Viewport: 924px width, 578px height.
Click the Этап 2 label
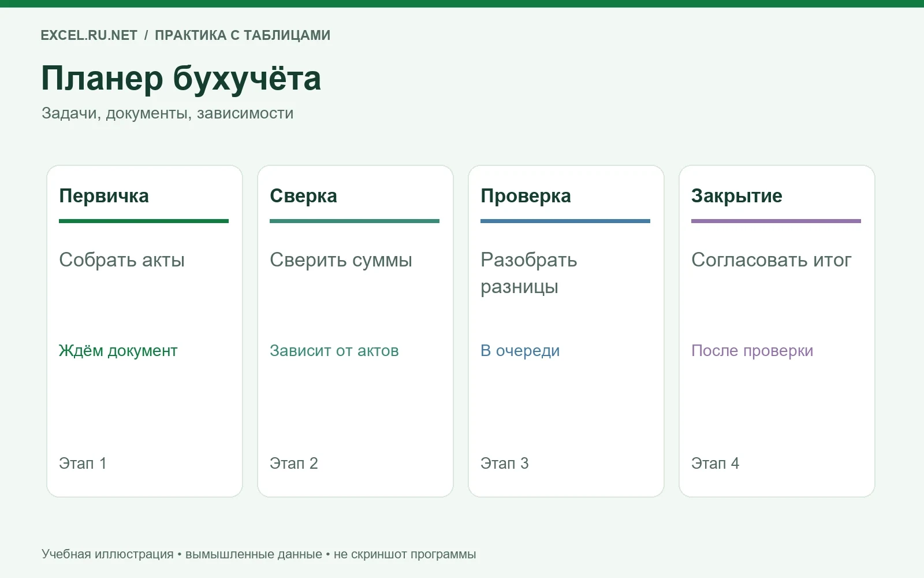[294, 464]
